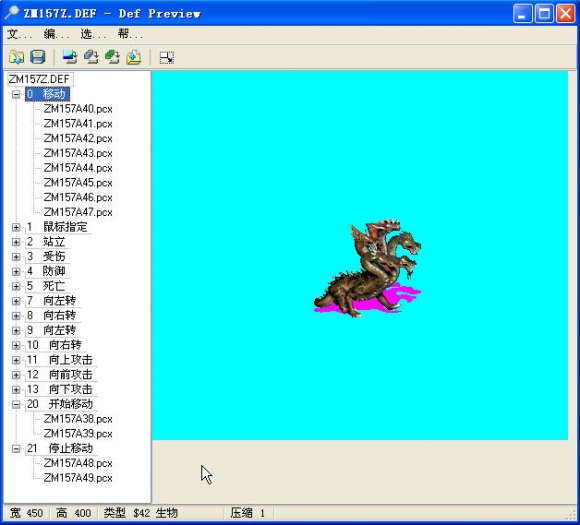Click the yellow folder extract-to icon
This screenshot has height=525, width=580.
coord(134,57)
